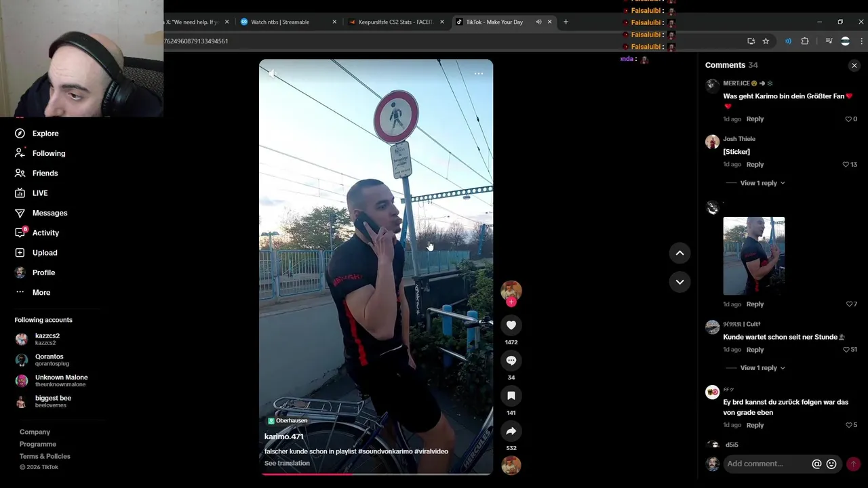Image resolution: width=868 pixels, height=488 pixels.
Task: Expand the Company footer section
Action: (35, 432)
